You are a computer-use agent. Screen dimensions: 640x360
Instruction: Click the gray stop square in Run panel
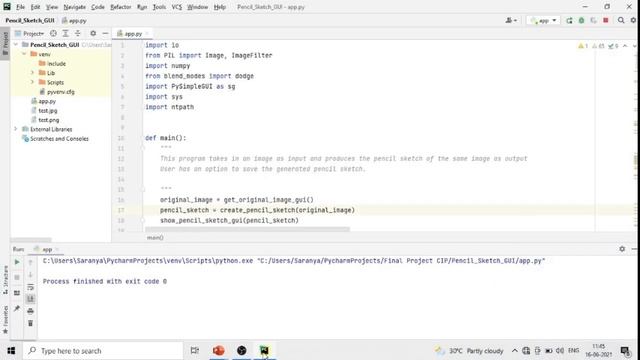click(x=17, y=278)
